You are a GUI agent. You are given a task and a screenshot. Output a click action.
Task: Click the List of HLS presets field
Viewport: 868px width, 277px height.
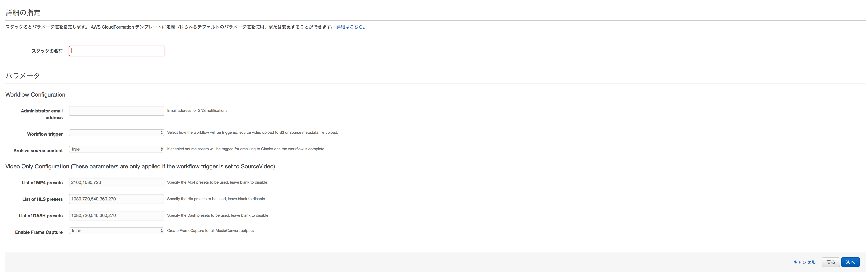coord(117,199)
